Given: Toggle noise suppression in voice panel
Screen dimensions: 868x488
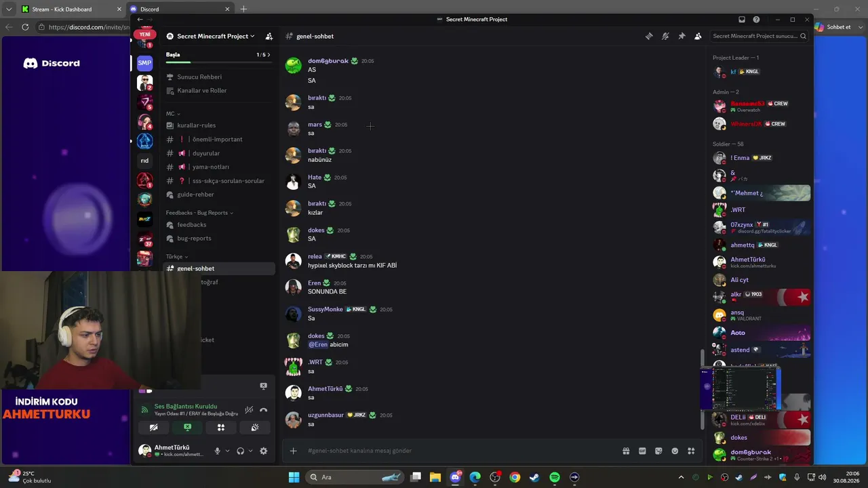Looking at the screenshot, I should tap(250, 409).
